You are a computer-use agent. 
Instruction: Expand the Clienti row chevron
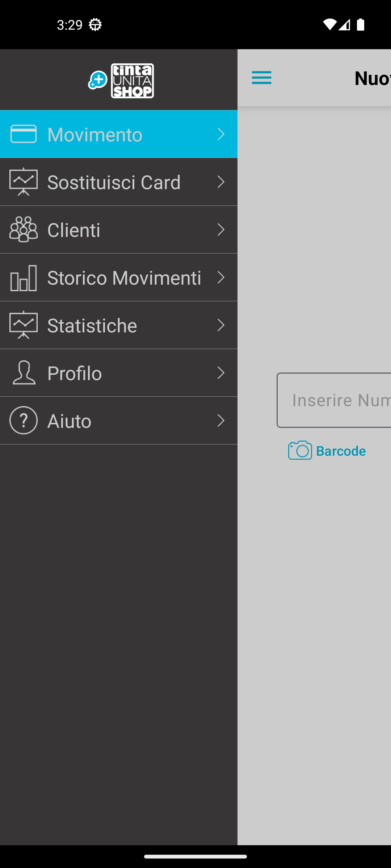tap(221, 230)
